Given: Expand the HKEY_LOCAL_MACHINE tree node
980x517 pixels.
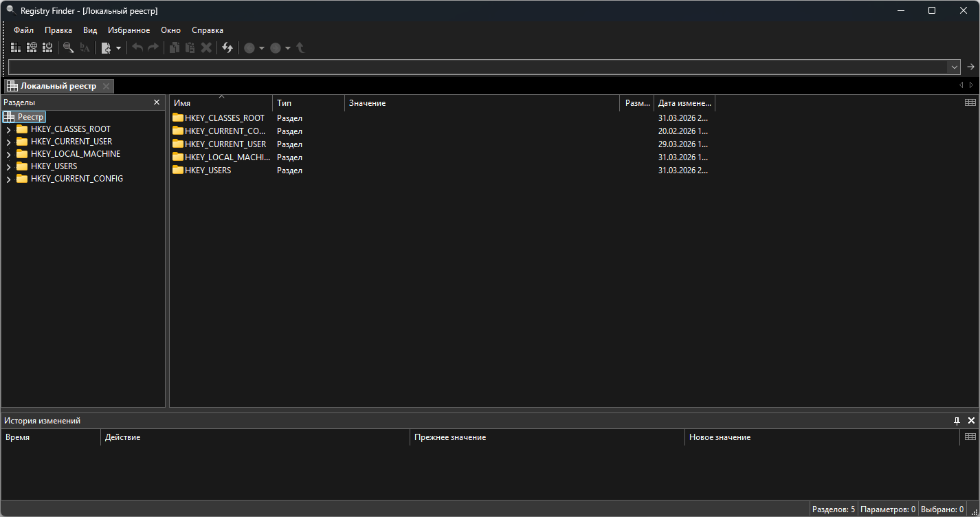Looking at the screenshot, I should coord(8,154).
